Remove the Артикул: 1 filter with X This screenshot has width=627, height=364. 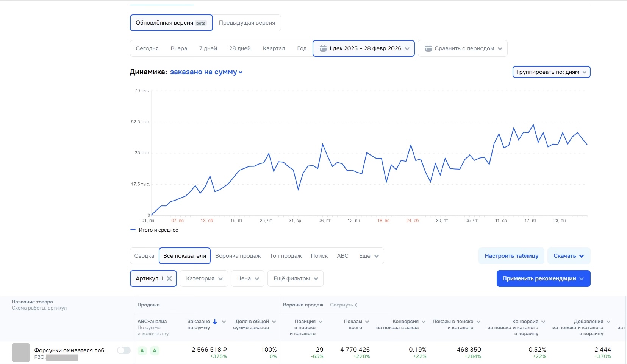pos(169,278)
